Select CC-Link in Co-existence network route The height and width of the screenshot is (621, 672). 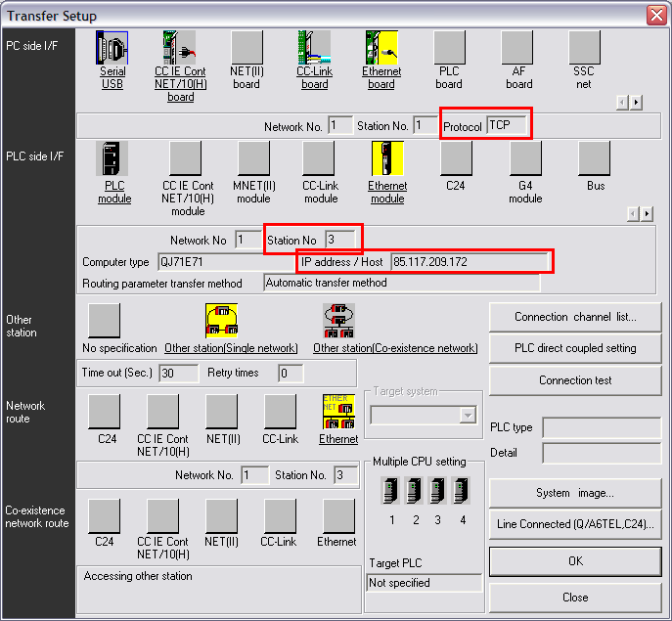click(x=281, y=516)
